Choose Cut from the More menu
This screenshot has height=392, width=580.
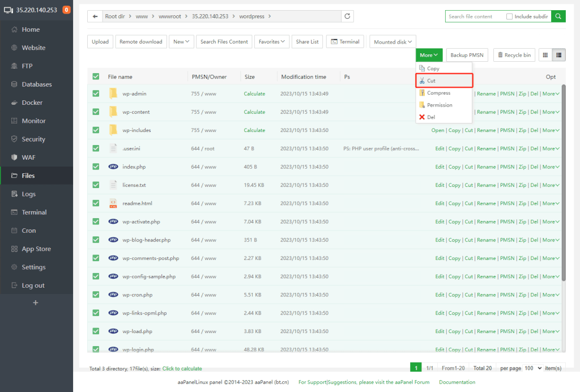[431, 81]
